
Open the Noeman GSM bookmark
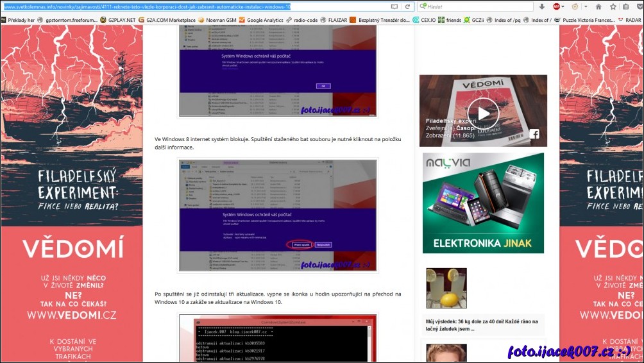click(217, 20)
